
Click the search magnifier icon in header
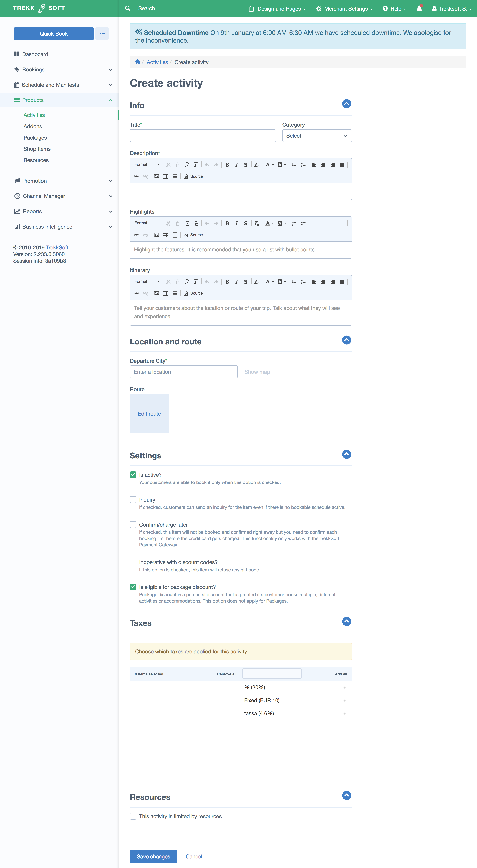point(128,8)
